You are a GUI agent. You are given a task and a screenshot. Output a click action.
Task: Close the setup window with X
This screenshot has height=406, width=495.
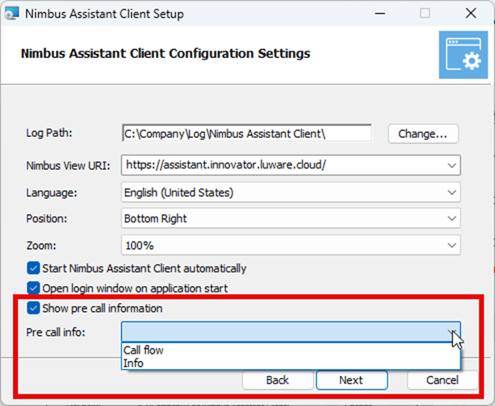point(471,14)
